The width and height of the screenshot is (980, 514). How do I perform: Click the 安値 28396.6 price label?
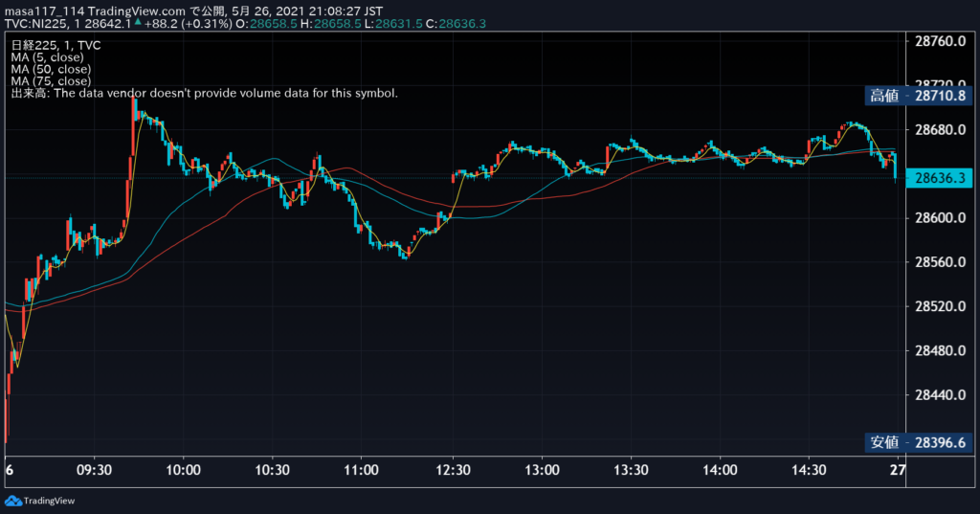click(918, 443)
